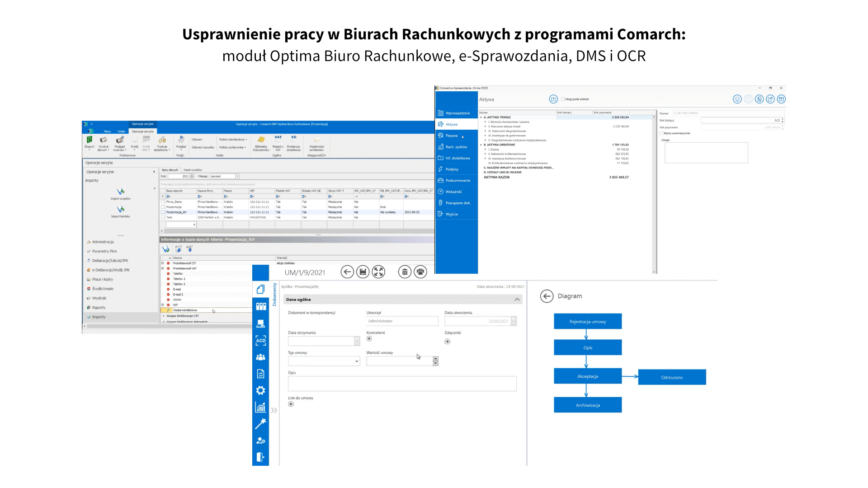Click the import icon beside Aktywa heading

point(553,99)
